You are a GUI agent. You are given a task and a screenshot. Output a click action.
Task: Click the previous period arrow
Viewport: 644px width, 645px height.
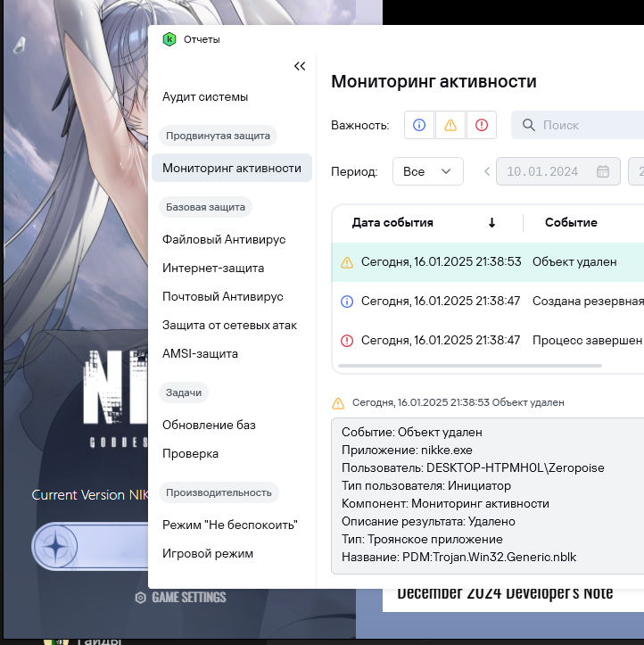pos(487,171)
